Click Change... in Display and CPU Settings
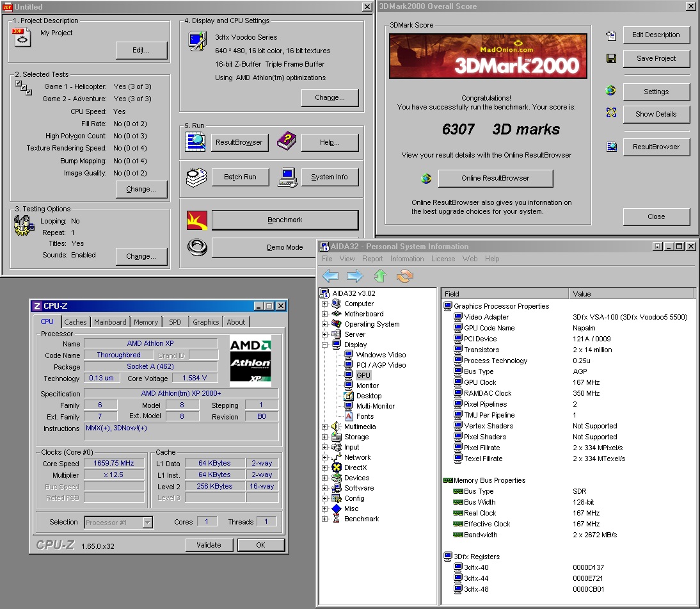Screen dimensions: 700x609 [x=330, y=98]
